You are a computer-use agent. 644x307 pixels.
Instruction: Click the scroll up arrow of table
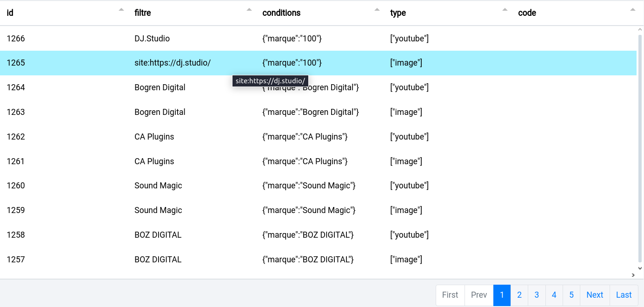pyautogui.click(x=640, y=30)
